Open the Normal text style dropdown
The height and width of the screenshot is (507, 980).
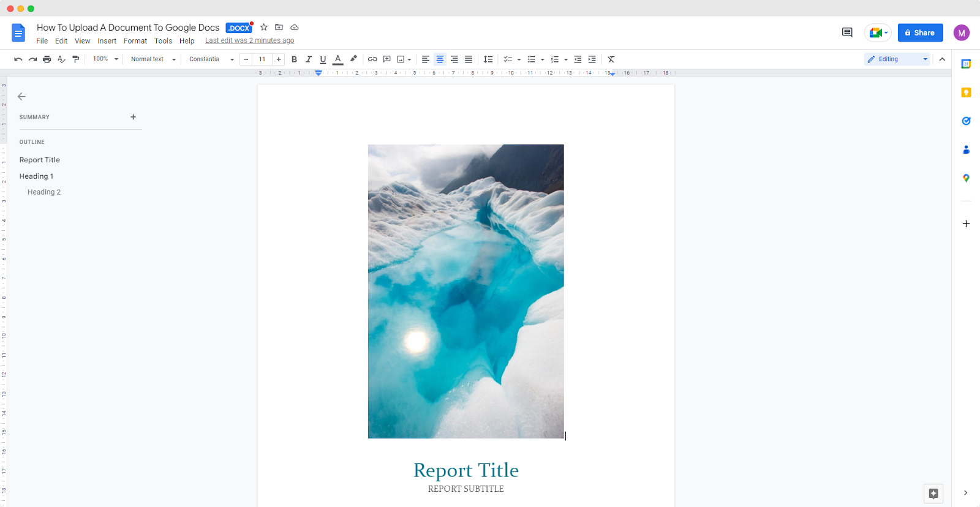(x=153, y=59)
